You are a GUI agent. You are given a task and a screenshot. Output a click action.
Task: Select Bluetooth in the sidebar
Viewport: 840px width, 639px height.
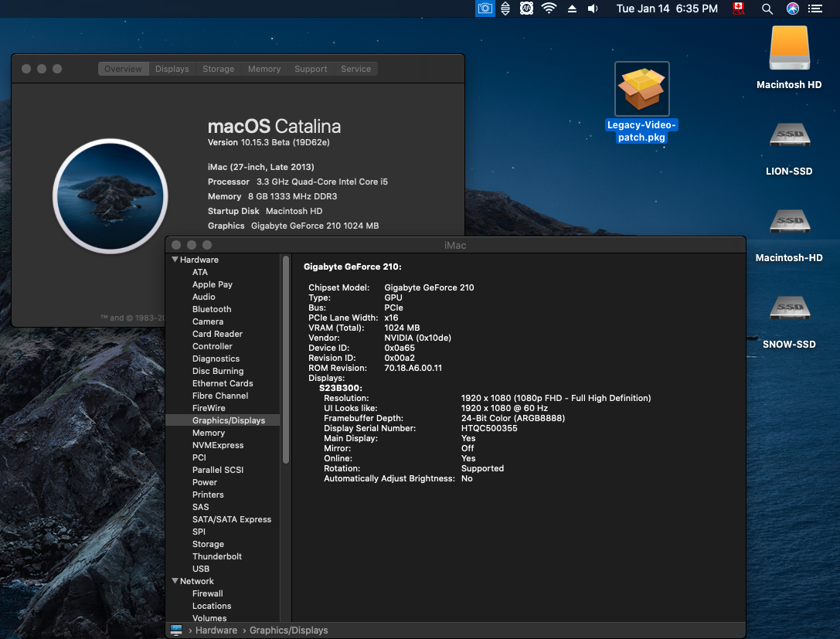pyautogui.click(x=212, y=309)
